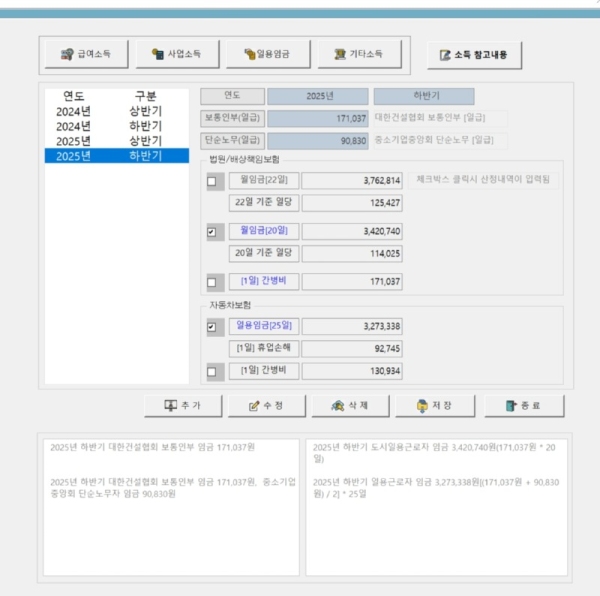Viewport: 600px width, 596px height.
Task: Click the 소득 참고내용 pencil icon
Action: (x=445, y=55)
